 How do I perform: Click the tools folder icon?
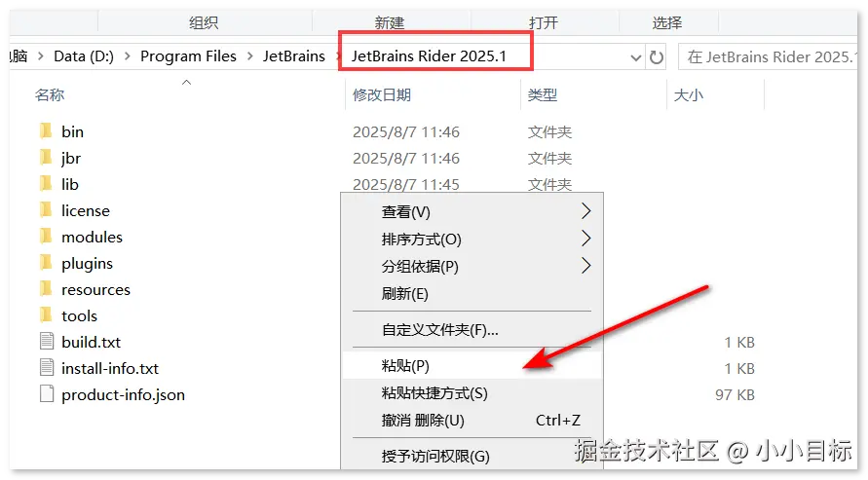tap(46, 315)
